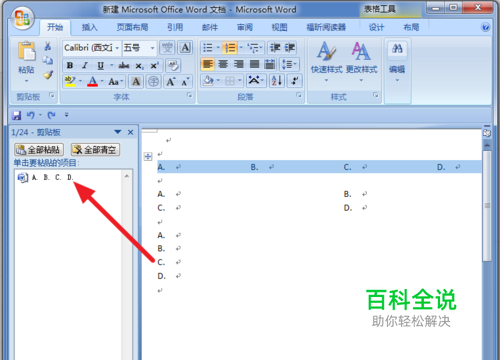The width and height of the screenshot is (500, 360).
Task: Apply distributed alignment
Action: tap(270, 64)
